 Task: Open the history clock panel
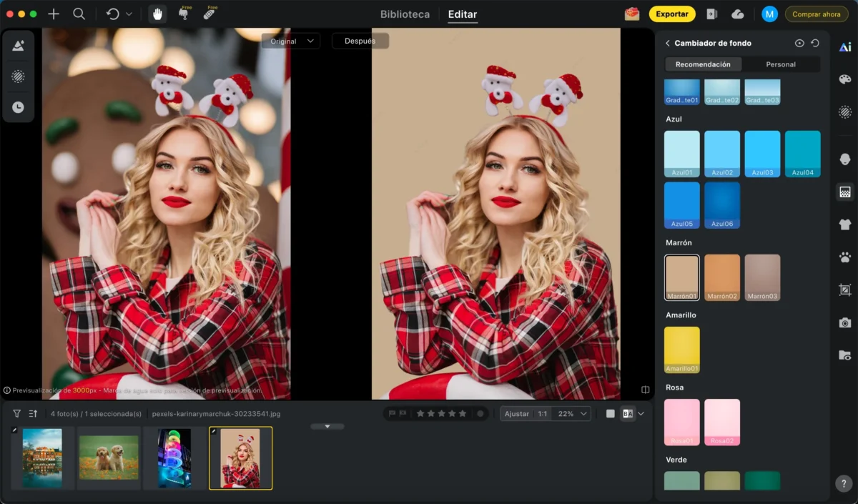point(19,107)
